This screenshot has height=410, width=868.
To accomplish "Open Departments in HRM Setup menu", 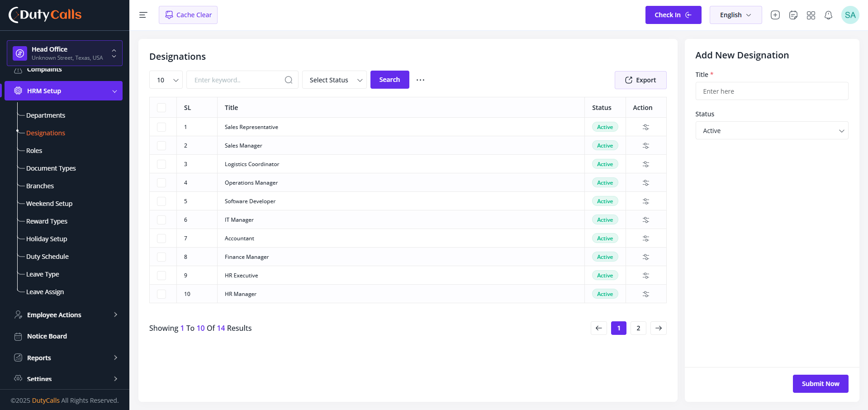I will pyautogui.click(x=46, y=115).
